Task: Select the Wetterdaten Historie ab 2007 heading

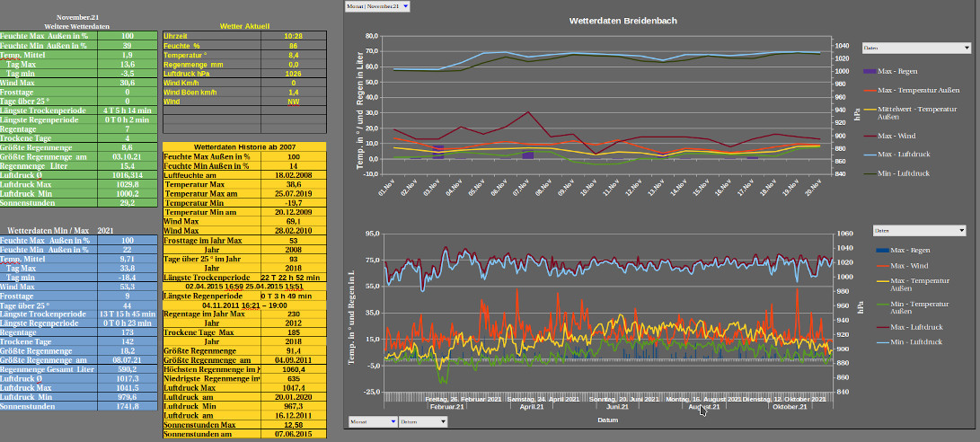Action: pos(244,147)
